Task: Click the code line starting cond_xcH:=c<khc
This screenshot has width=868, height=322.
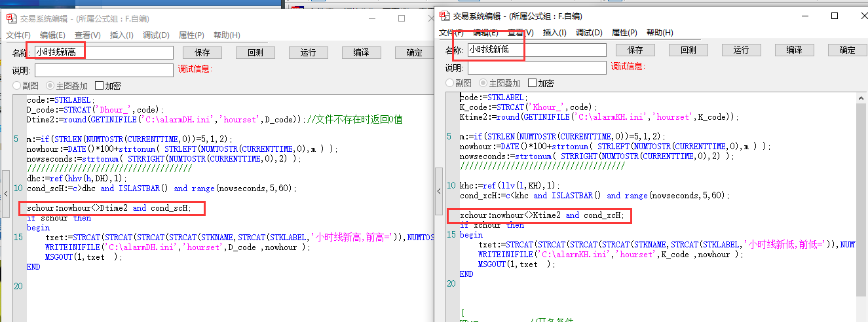Action: [x=595, y=195]
